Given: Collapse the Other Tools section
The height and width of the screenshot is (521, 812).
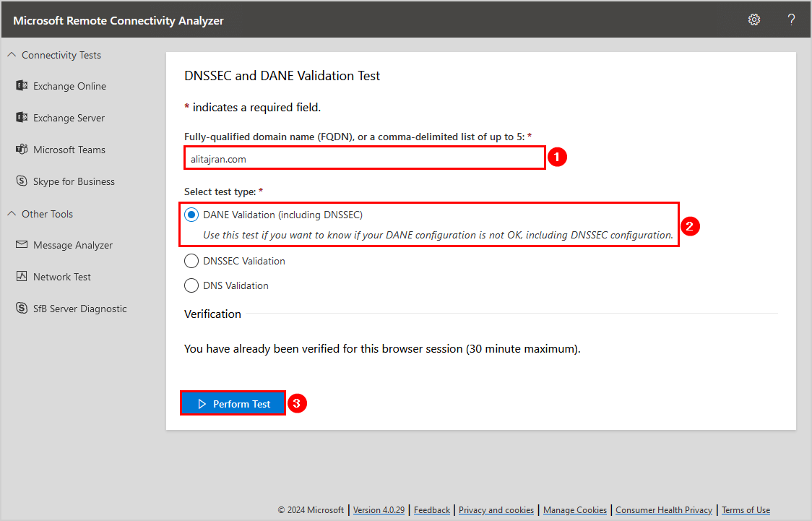Looking at the screenshot, I should 12,214.
